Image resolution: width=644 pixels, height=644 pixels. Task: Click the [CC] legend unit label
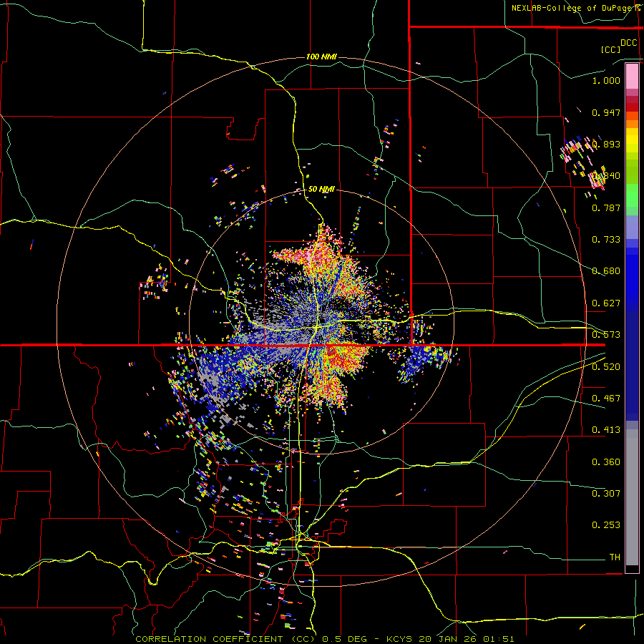pyautogui.click(x=611, y=49)
